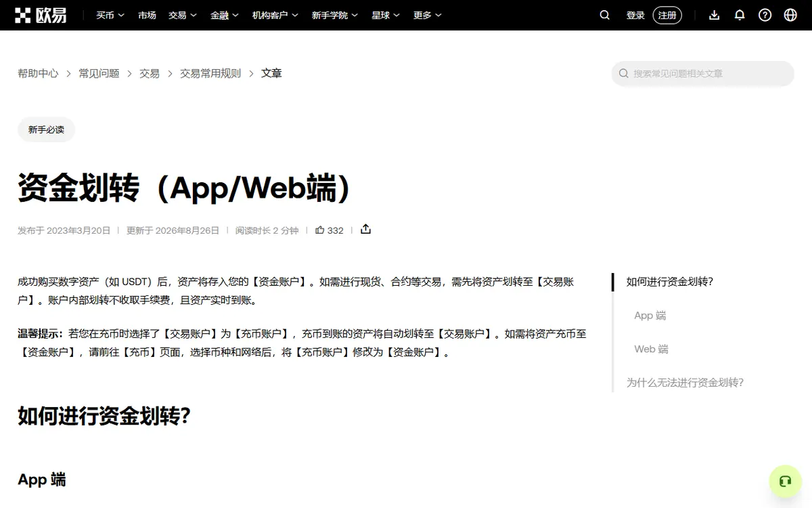Open the notifications bell icon

740,15
